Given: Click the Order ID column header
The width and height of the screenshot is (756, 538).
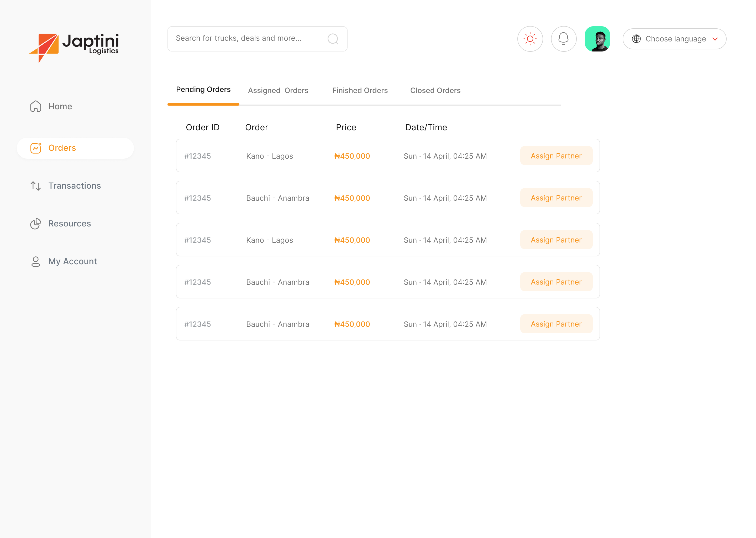Looking at the screenshot, I should pyautogui.click(x=203, y=128).
